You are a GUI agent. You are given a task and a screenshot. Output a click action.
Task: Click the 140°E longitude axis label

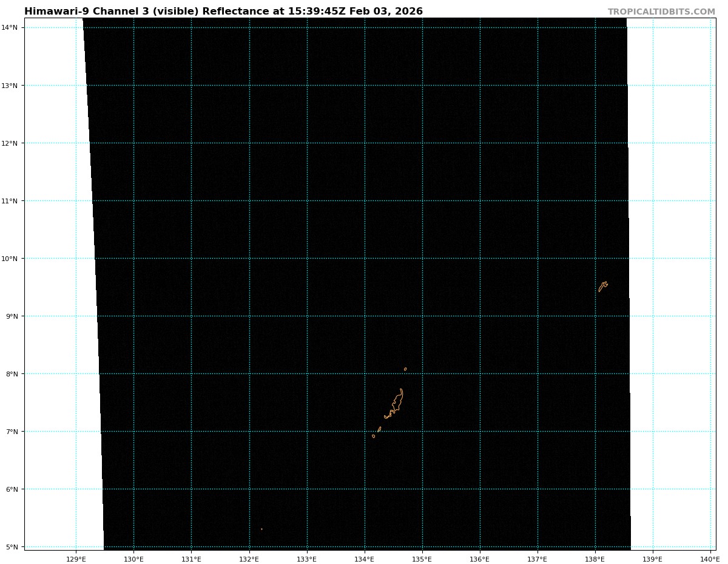pyautogui.click(x=710, y=559)
